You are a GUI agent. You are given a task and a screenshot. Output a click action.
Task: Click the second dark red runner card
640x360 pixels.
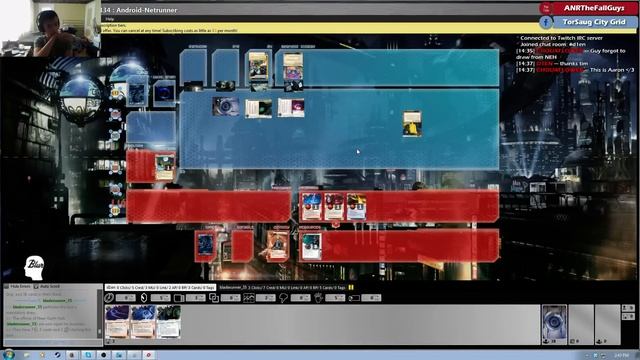(x=334, y=207)
